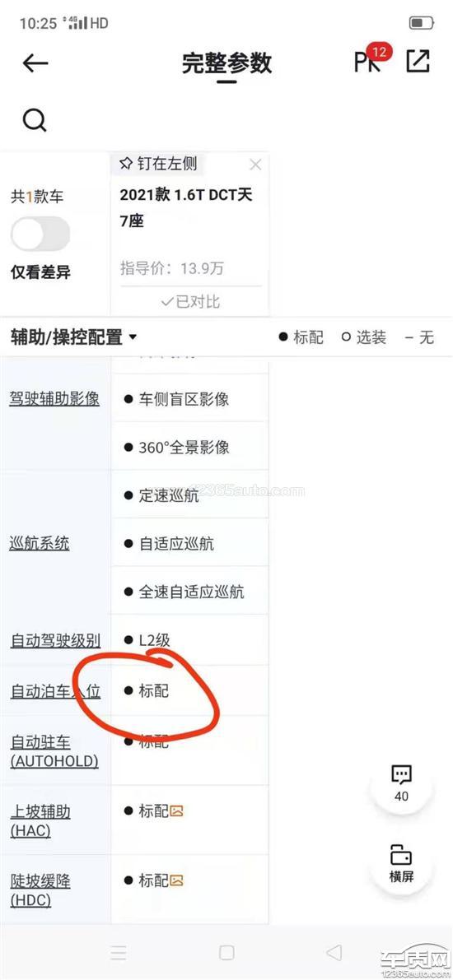Screen dimensions: 453x980
Task: Open the comments bubble showing 40
Action: tap(401, 783)
